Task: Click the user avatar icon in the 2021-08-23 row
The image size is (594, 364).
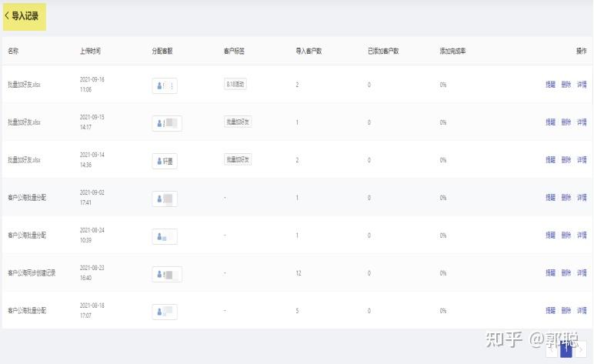Action: tap(160, 274)
